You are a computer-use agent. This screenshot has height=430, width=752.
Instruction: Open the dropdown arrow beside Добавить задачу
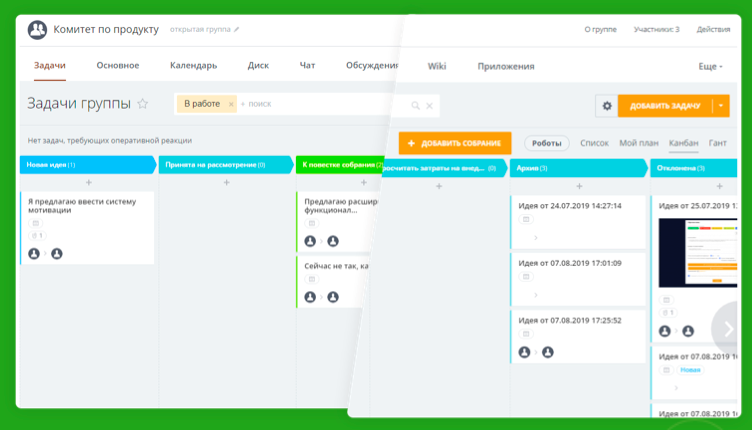coord(721,106)
